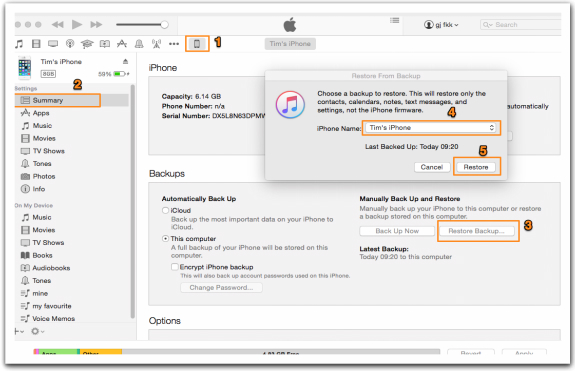Open the Apps library icon in toolbar
The height and width of the screenshot is (371, 575).
122,44
